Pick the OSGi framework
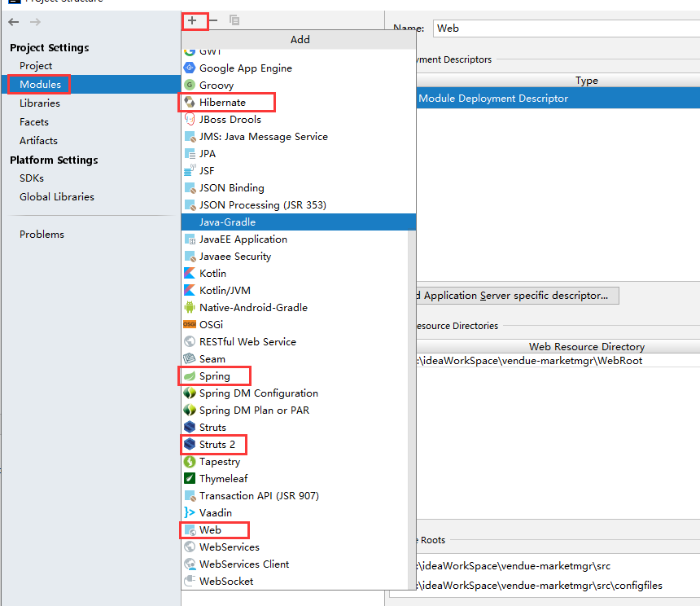 click(x=295, y=325)
